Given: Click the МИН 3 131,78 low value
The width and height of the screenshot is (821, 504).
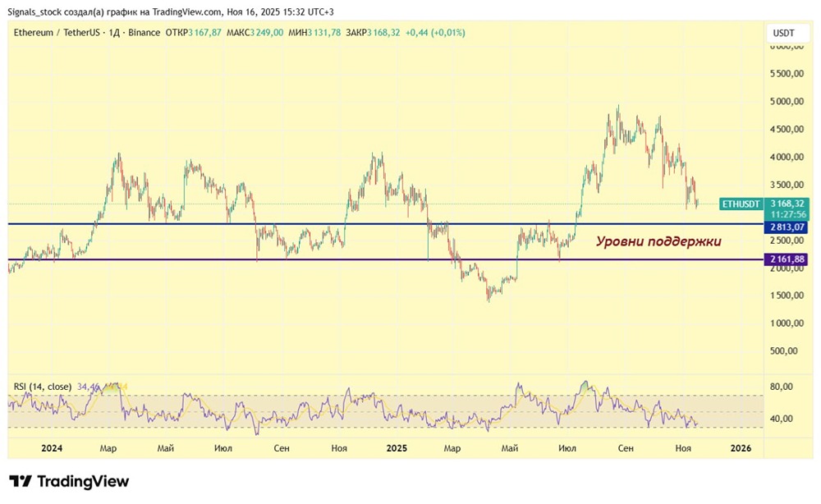Looking at the screenshot, I should coord(314,33).
